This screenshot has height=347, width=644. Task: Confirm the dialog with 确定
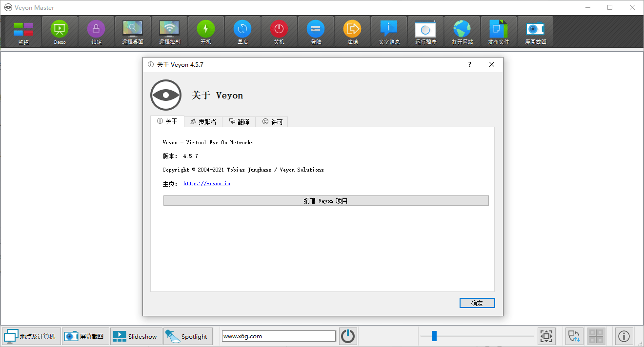click(x=477, y=303)
